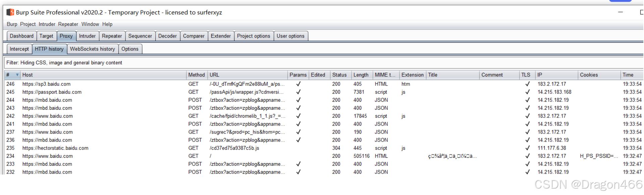
Task: Select request number 243
Action: pyautogui.click(x=10, y=108)
